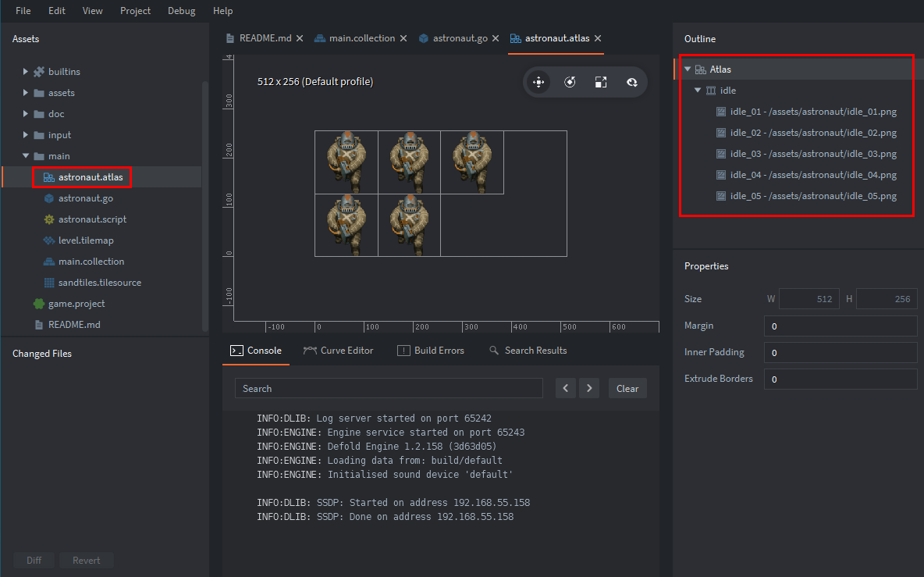Click the Atlas icon in Outline
This screenshot has width=924, height=577.
click(x=700, y=69)
